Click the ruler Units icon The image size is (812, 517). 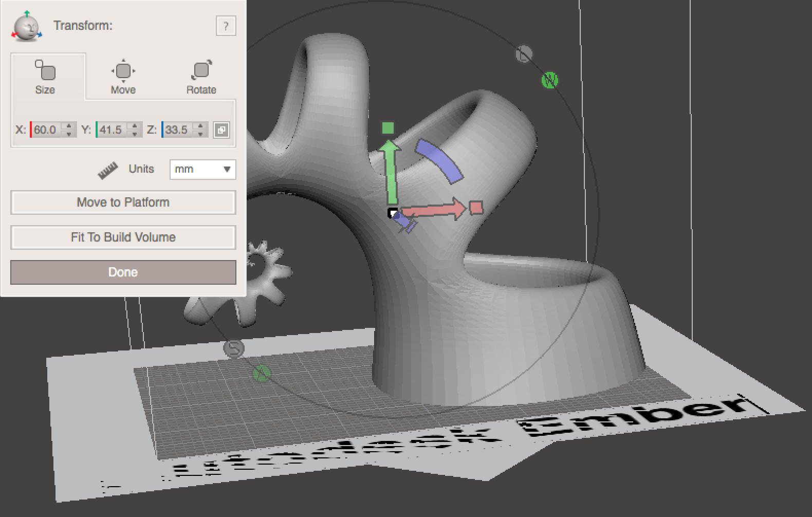[x=108, y=170]
